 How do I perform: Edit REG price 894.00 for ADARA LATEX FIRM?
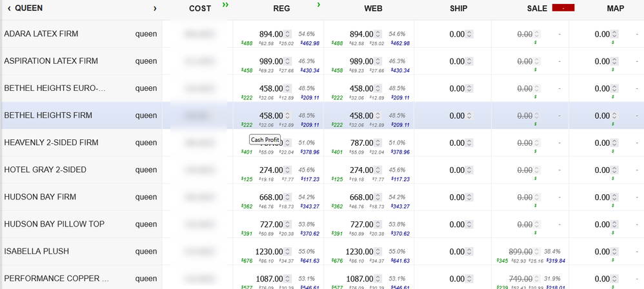click(271, 34)
